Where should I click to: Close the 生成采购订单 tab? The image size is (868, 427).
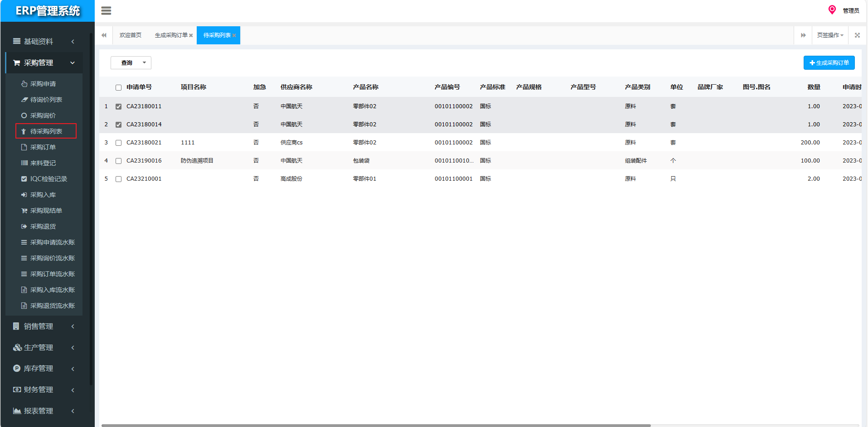(x=191, y=36)
